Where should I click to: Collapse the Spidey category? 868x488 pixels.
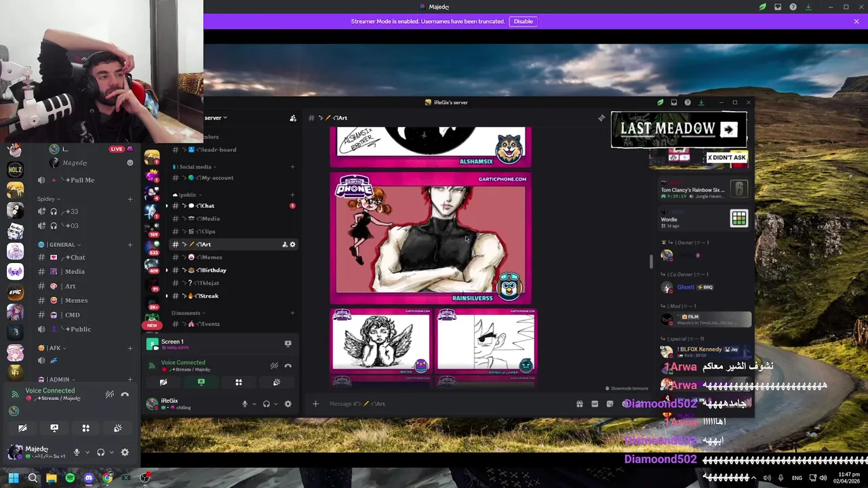tap(49, 199)
